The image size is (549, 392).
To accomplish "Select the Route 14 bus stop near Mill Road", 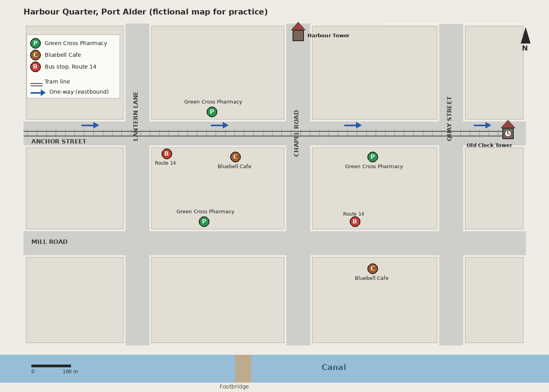I will click(355, 222).
